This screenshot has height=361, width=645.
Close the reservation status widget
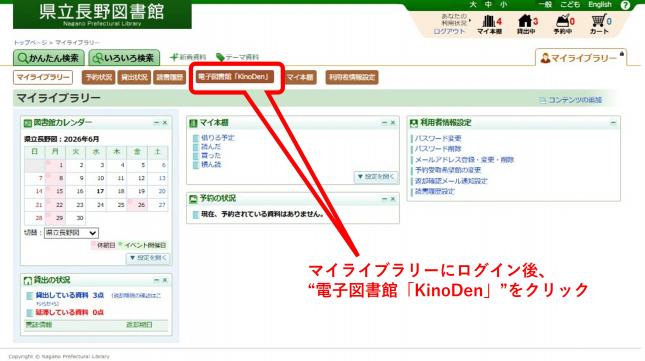tap(393, 199)
